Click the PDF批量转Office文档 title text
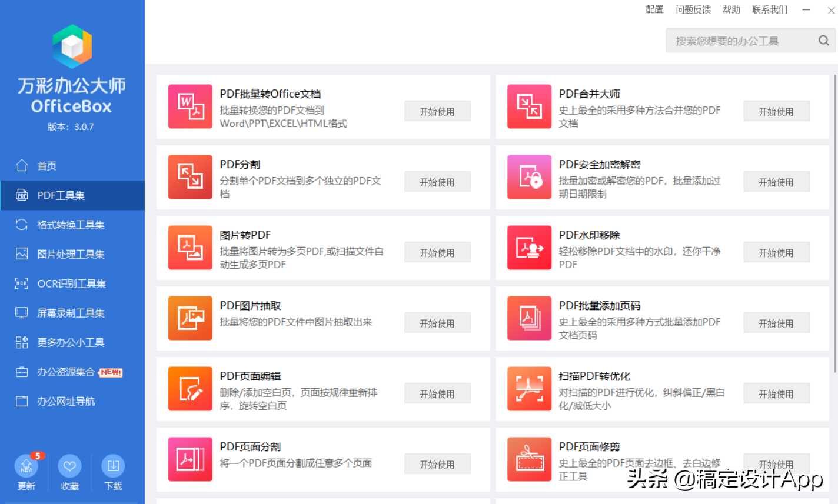This screenshot has width=838, height=504. pos(270,94)
